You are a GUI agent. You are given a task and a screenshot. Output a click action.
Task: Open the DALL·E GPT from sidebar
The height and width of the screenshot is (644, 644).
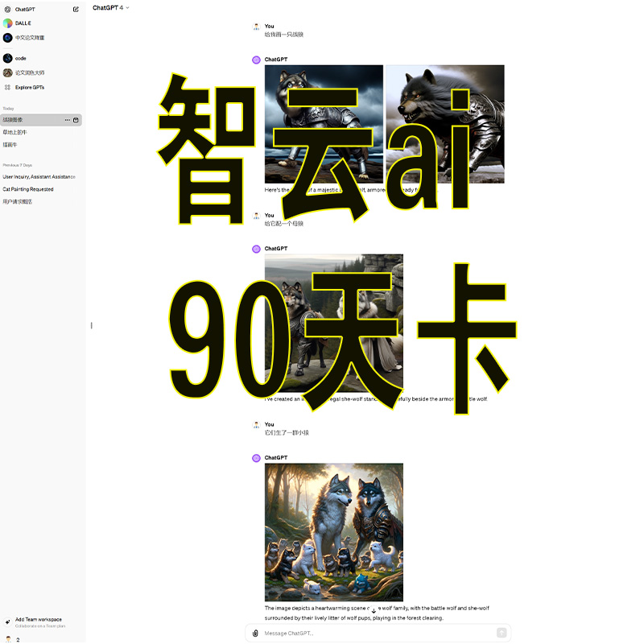(24, 23)
